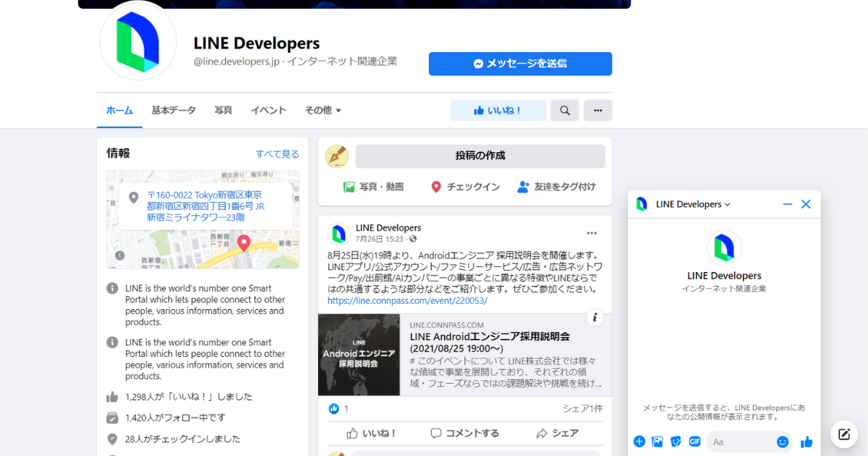Viewport: 868px width, 456px height.
Task: Open the GIF picker in the chat
Action: click(695, 442)
